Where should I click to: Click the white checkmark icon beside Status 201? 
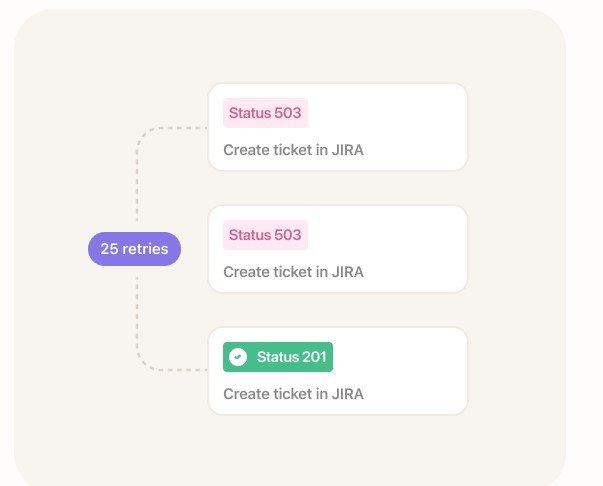238,357
